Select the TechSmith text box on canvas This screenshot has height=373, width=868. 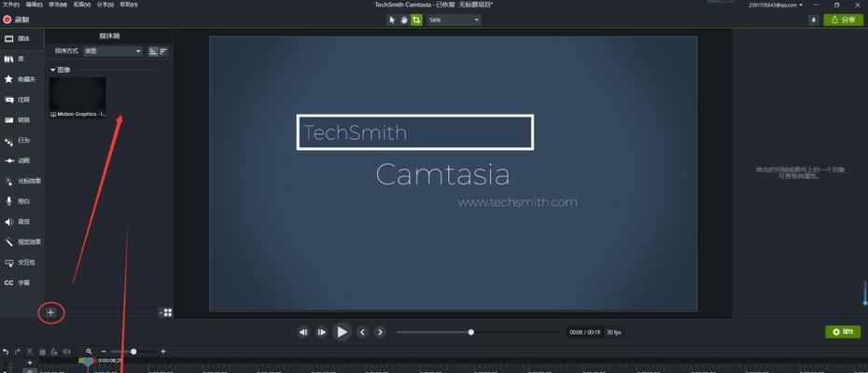click(x=415, y=132)
